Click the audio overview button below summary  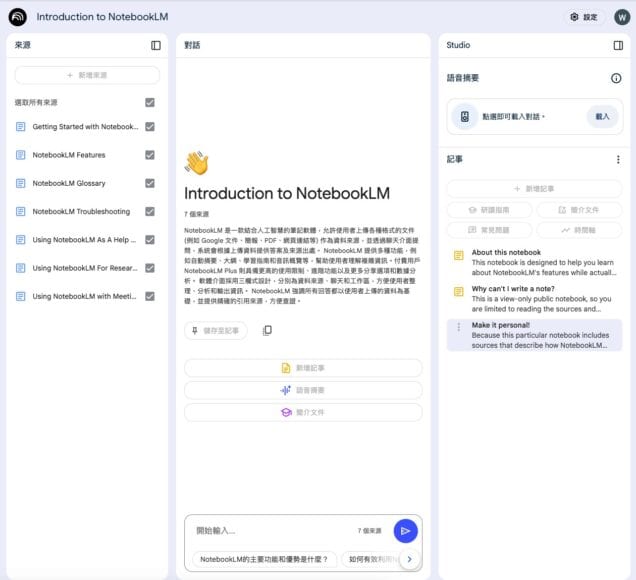(x=303, y=391)
